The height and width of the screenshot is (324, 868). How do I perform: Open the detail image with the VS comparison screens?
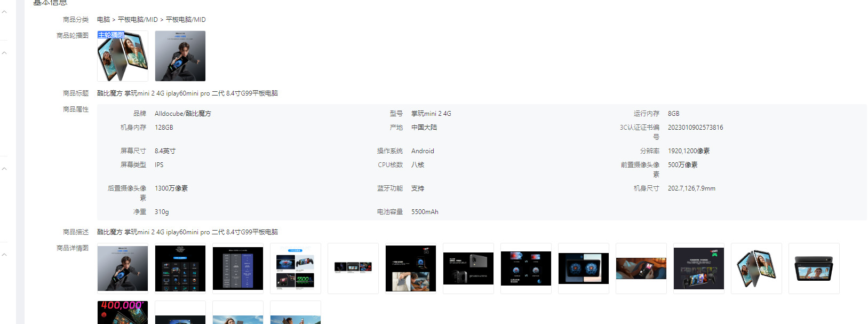pos(526,268)
